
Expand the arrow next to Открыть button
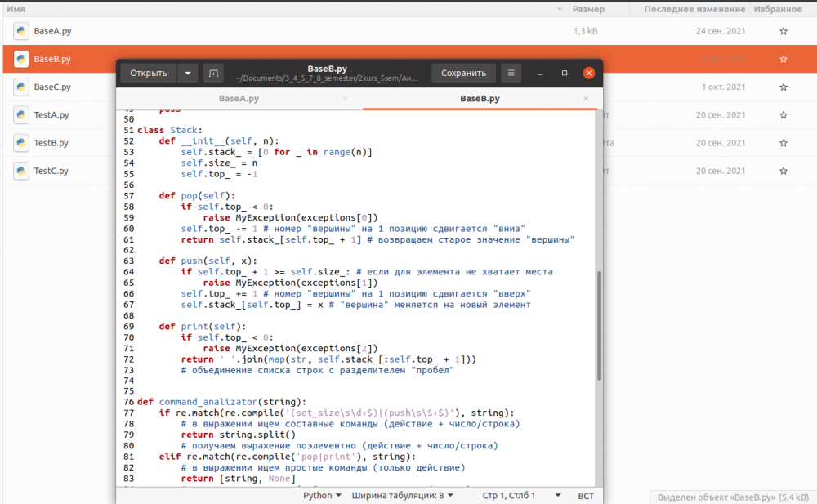[187, 73]
